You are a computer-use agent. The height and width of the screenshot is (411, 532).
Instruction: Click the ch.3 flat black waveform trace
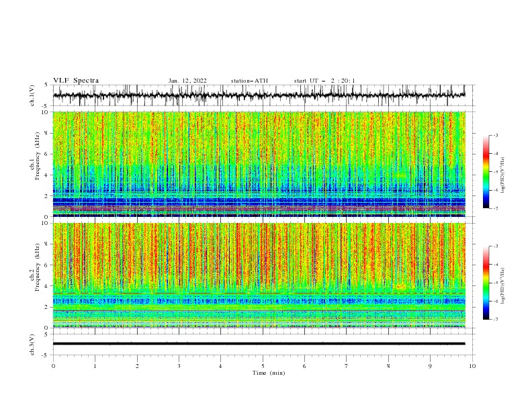(x=259, y=344)
